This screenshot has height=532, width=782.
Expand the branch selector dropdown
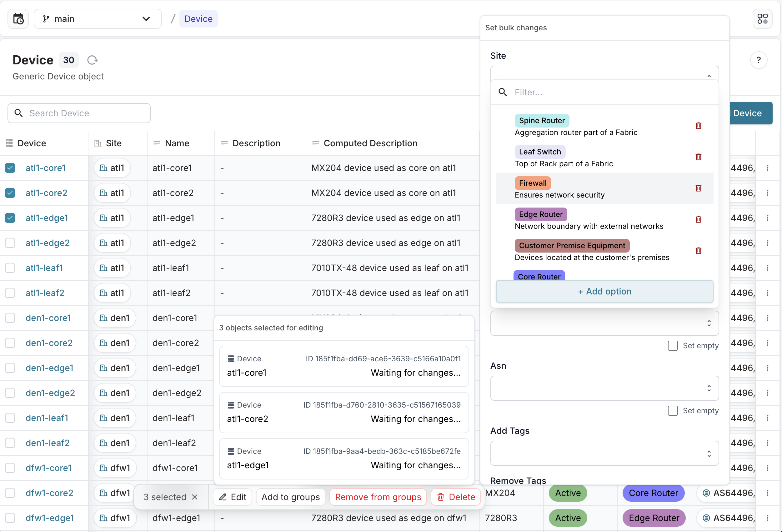(146, 18)
